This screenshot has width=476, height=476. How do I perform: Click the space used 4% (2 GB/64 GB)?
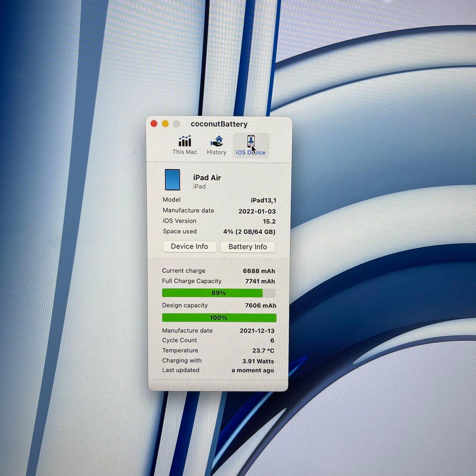(x=249, y=232)
